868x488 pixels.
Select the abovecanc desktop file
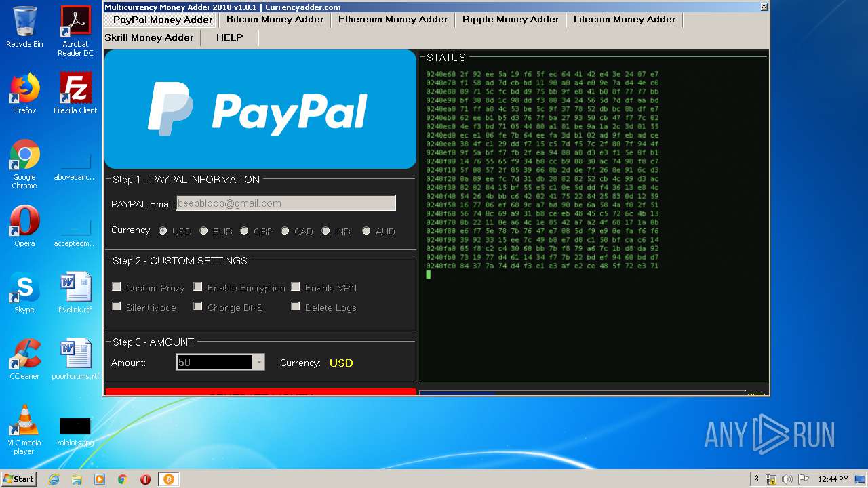tap(75, 164)
